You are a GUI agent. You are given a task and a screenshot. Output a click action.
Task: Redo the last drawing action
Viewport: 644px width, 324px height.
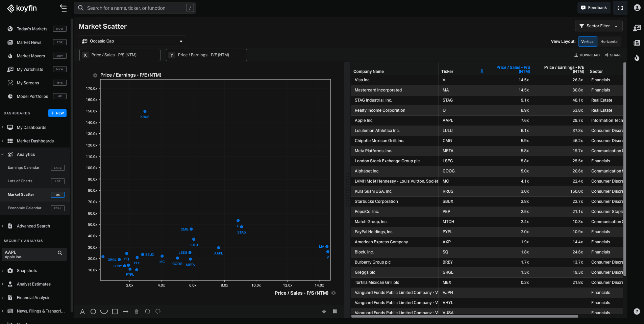(x=158, y=311)
